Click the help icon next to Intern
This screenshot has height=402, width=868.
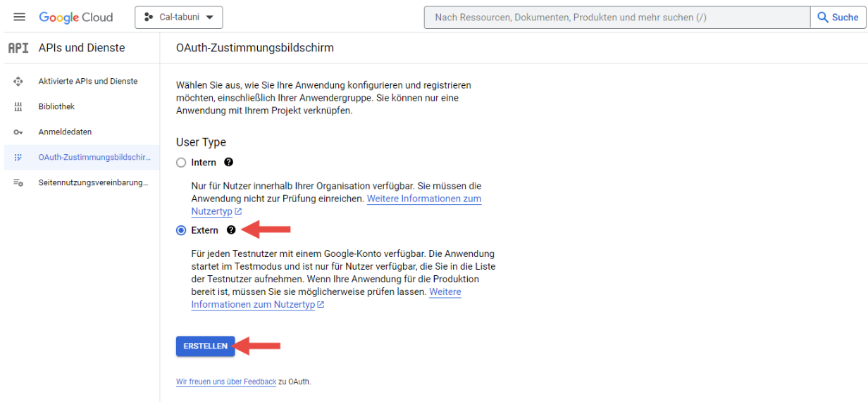pyautogui.click(x=228, y=162)
